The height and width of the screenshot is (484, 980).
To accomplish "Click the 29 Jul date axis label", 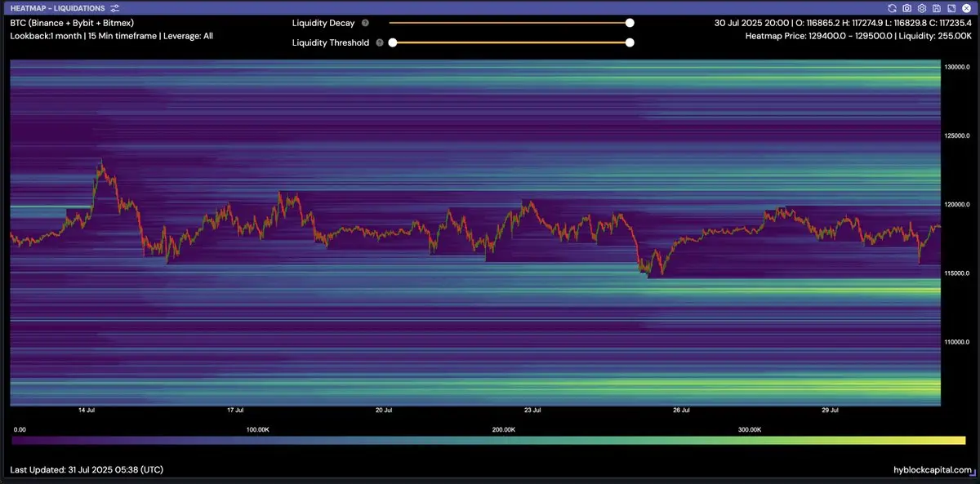I will pos(830,411).
